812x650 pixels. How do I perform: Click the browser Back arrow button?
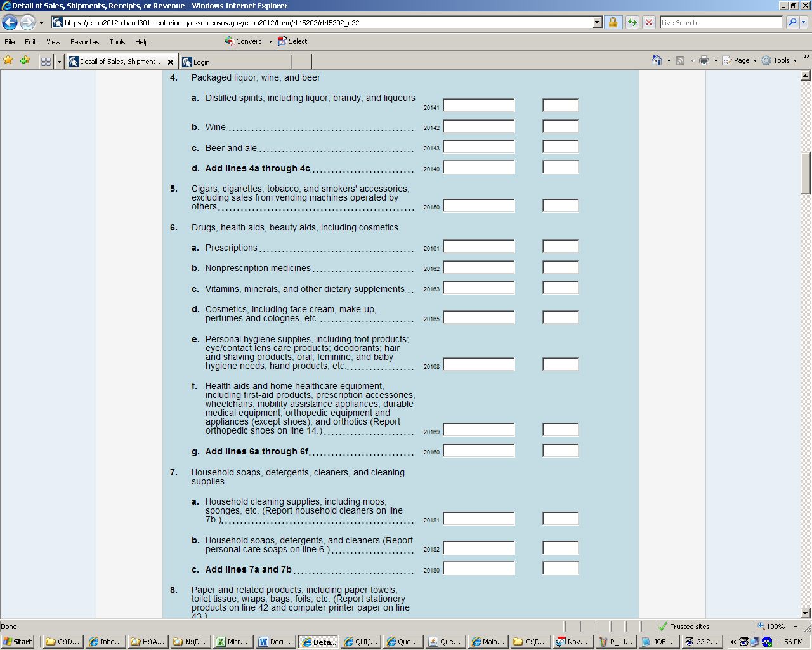point(10,23)
